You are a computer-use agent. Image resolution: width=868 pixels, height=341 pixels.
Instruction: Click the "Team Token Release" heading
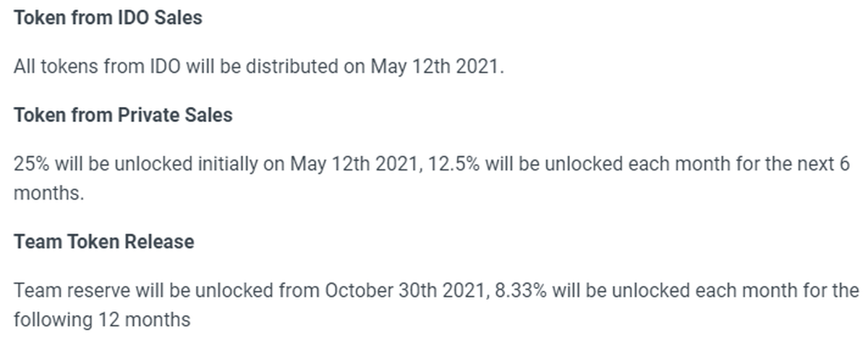click(103, 241)
